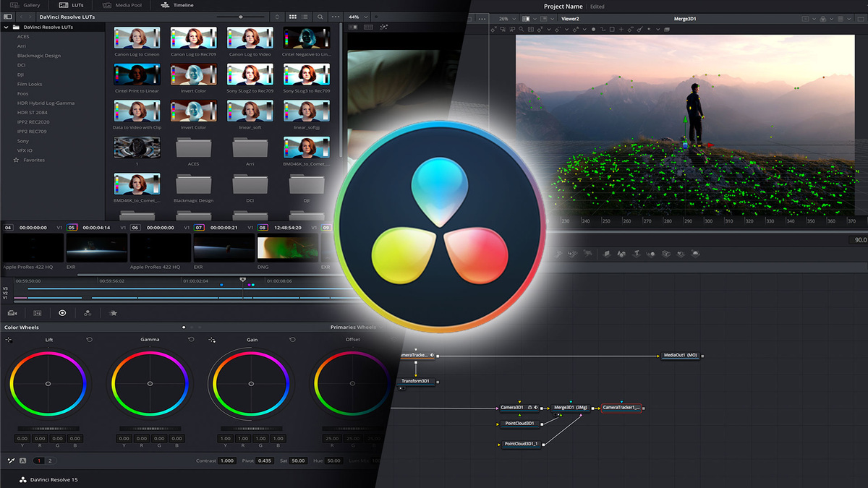Open the Camera Raw palette
868x488 pixels.
pyautogui.click(x=12, y=313)
